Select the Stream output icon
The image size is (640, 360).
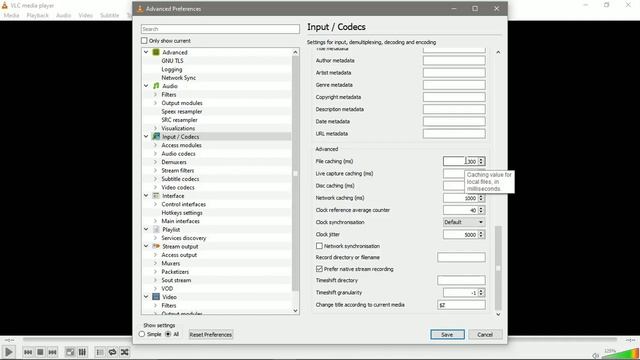156,246
